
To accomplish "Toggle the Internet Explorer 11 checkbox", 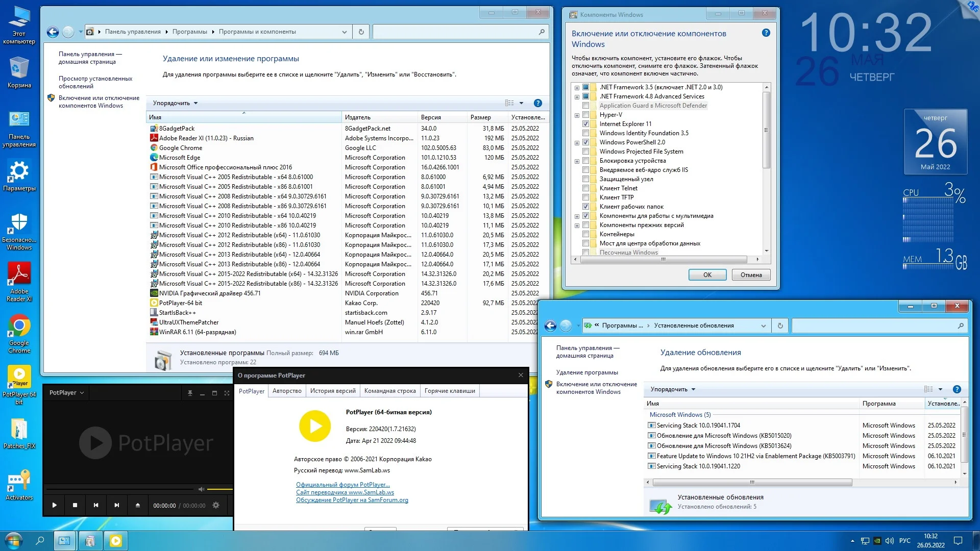I will coord(586,124).
